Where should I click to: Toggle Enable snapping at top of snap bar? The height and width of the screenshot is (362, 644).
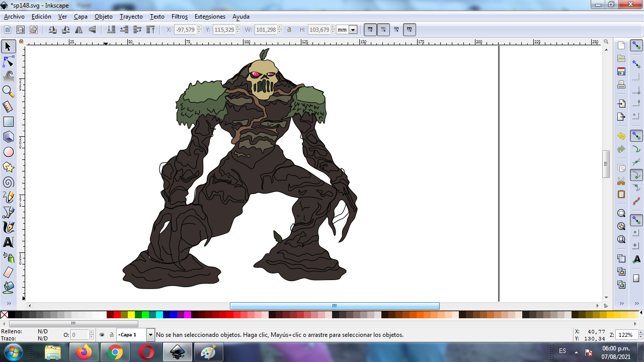tap(636, 46)
